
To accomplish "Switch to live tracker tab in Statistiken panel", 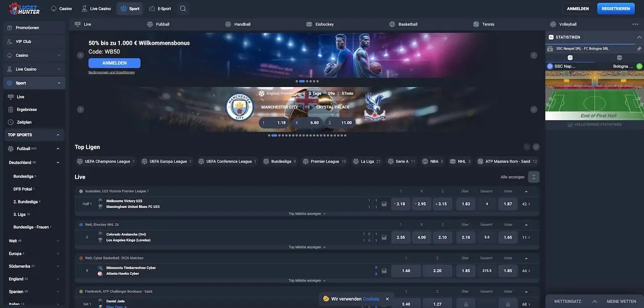I will tap(570, 58).
